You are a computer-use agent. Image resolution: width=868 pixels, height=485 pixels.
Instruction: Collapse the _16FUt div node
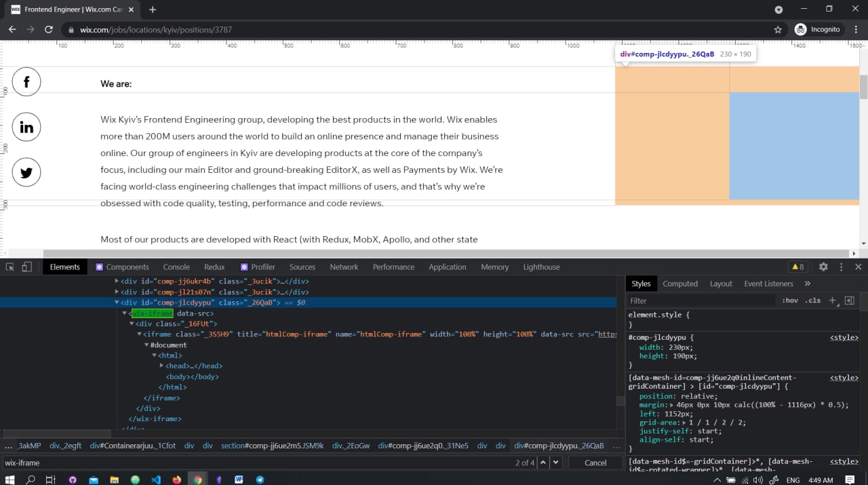pos(132,324)
